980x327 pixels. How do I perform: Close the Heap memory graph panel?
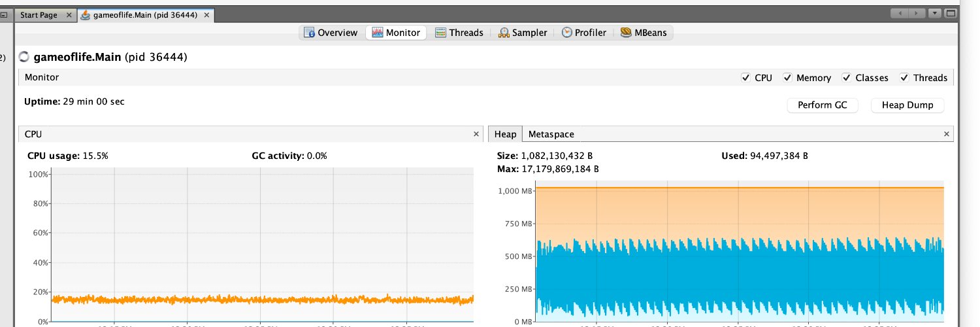[x=947, y=133]
